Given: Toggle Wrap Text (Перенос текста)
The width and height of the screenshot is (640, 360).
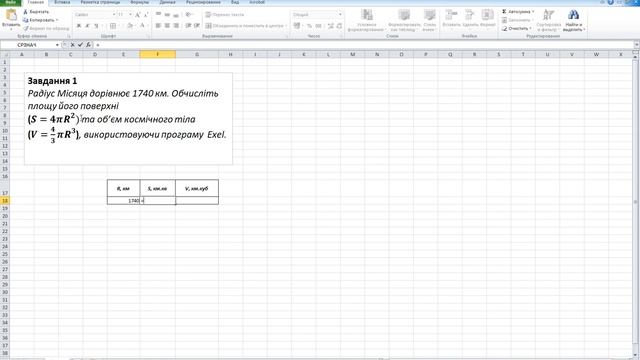Looking at the screenshot, I should click(x=224, y=15).
